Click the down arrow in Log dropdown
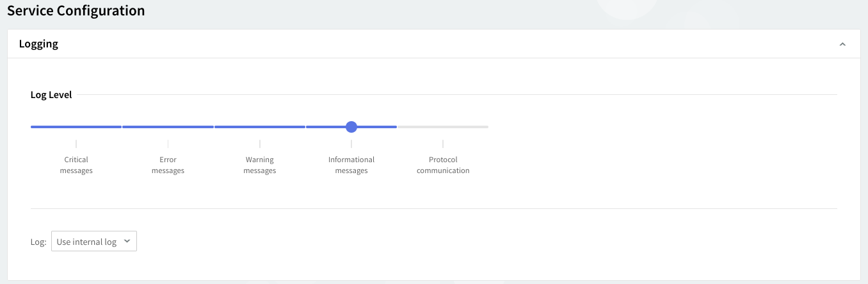868x284 pixels. pyautogui.click(x=127, y=241)
